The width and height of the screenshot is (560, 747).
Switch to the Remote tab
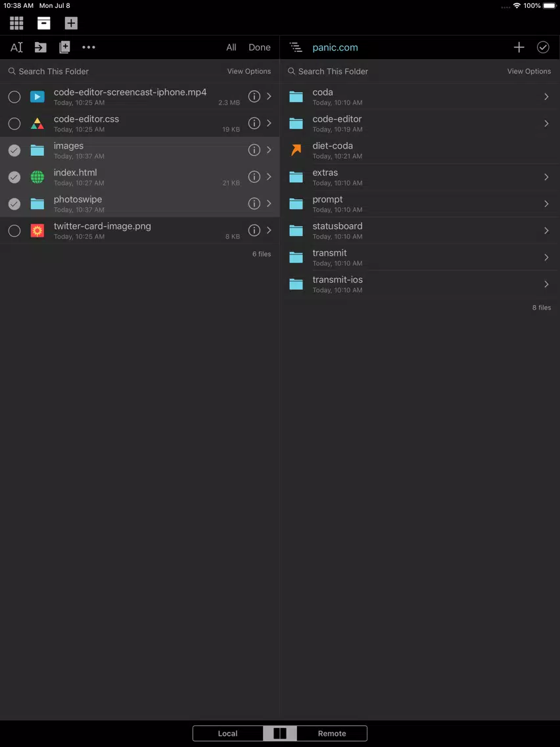pyautogui.click(x=332, y=733)
